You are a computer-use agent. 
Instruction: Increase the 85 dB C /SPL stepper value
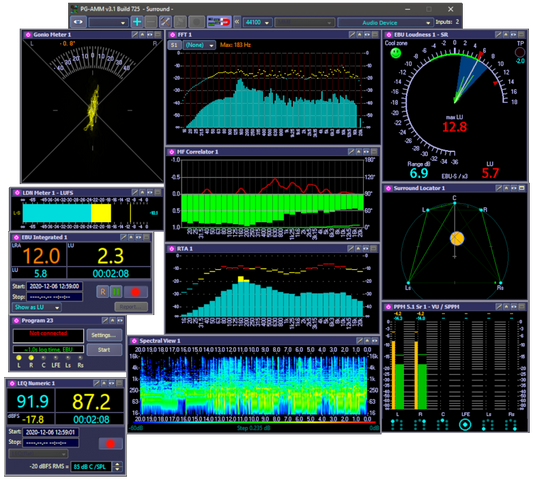coord(117,464)
